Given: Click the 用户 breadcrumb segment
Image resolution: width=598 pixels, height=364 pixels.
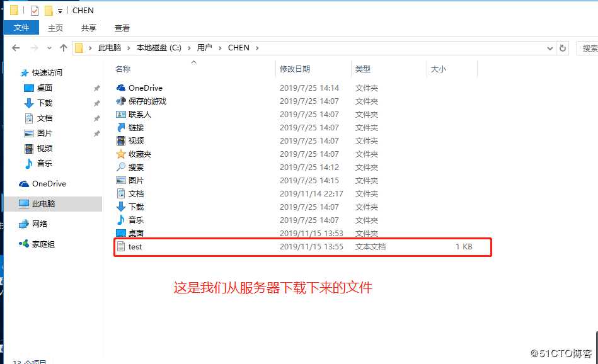Looking at the screenshot, I should point(204,48).
